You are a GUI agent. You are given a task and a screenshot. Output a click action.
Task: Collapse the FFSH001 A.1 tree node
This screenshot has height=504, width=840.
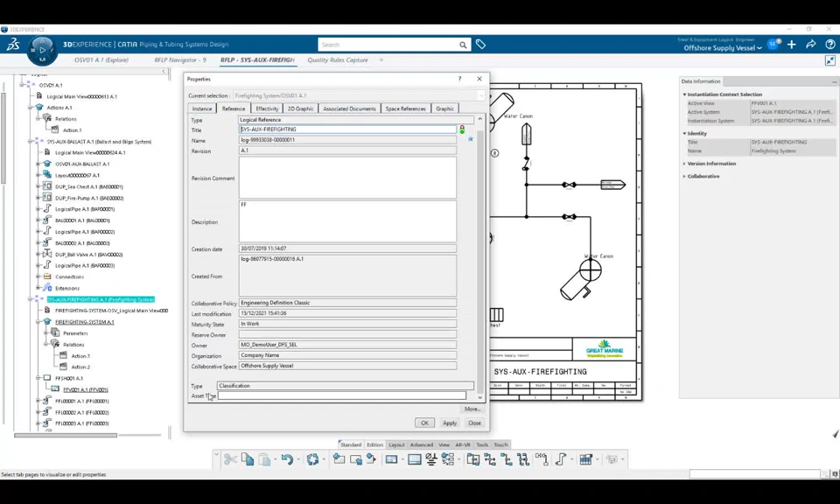(38, 378)
